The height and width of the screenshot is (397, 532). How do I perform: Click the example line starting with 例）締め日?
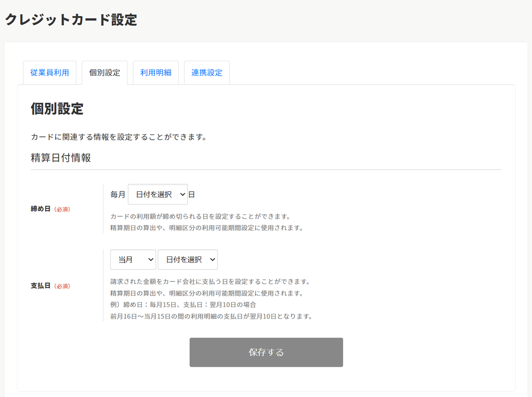click(183, 304)
